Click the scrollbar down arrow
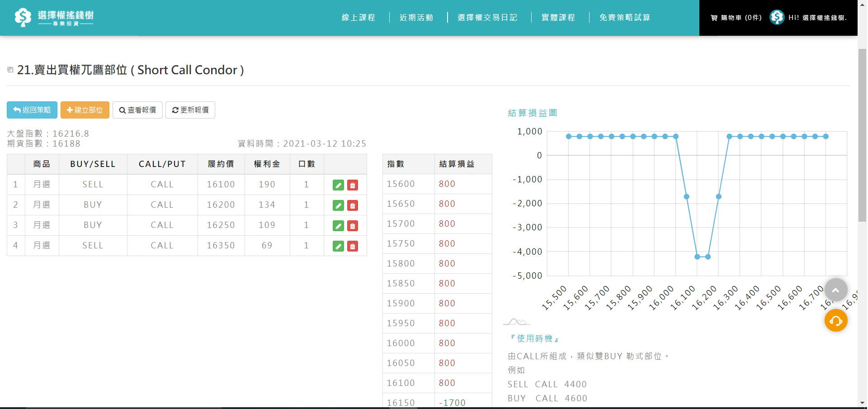868x409 pixels. [863, 403]
